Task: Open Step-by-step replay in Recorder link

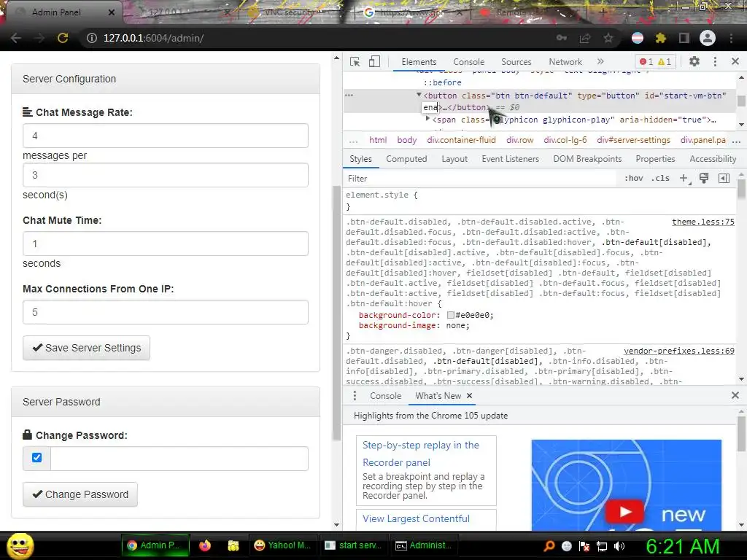Action: [x=421, y=454]
